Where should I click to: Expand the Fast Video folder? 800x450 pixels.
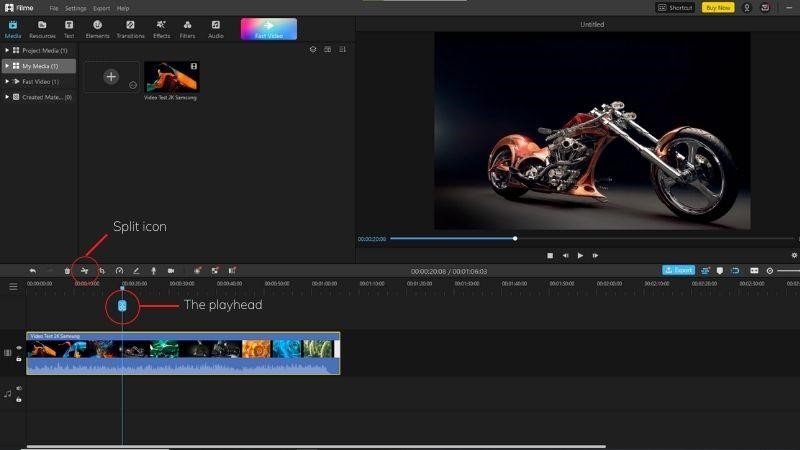click(x=7, y=81)
